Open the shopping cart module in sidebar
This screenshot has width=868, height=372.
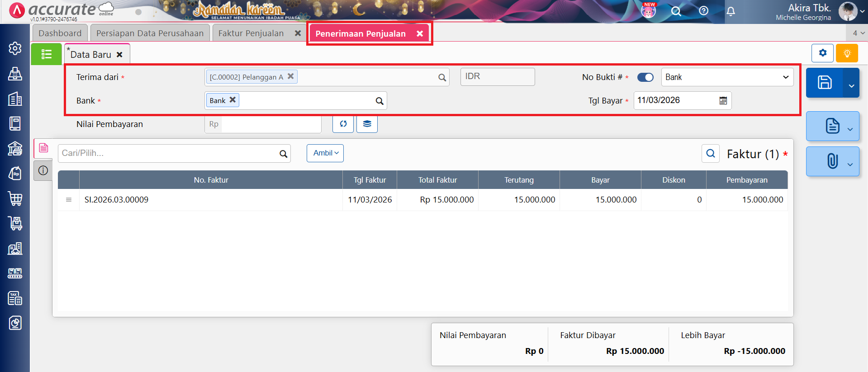15,198
